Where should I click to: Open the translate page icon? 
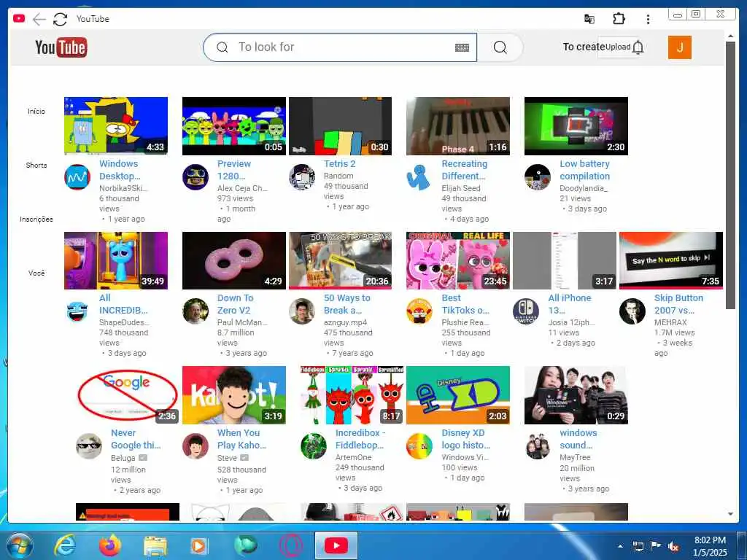[589, 19]
